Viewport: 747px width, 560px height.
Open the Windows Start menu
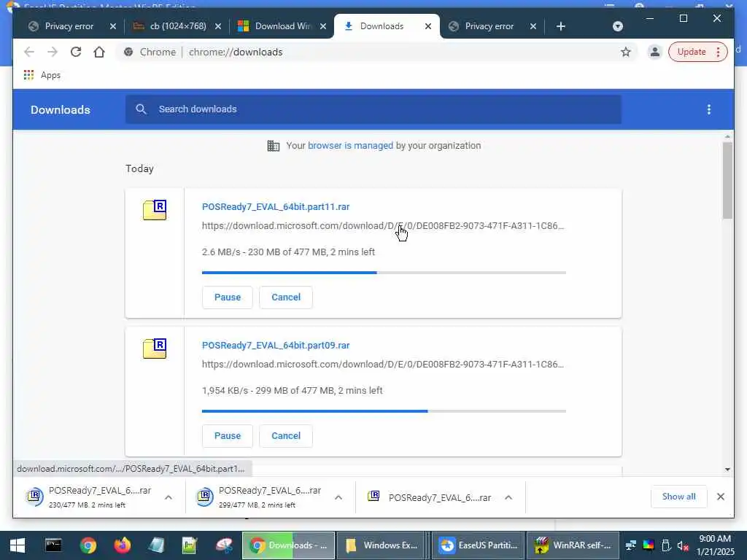18,545
